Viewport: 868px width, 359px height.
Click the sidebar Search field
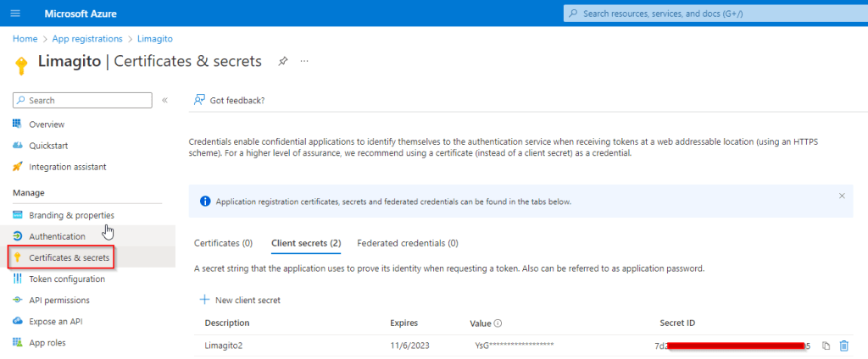coord(83,100)
